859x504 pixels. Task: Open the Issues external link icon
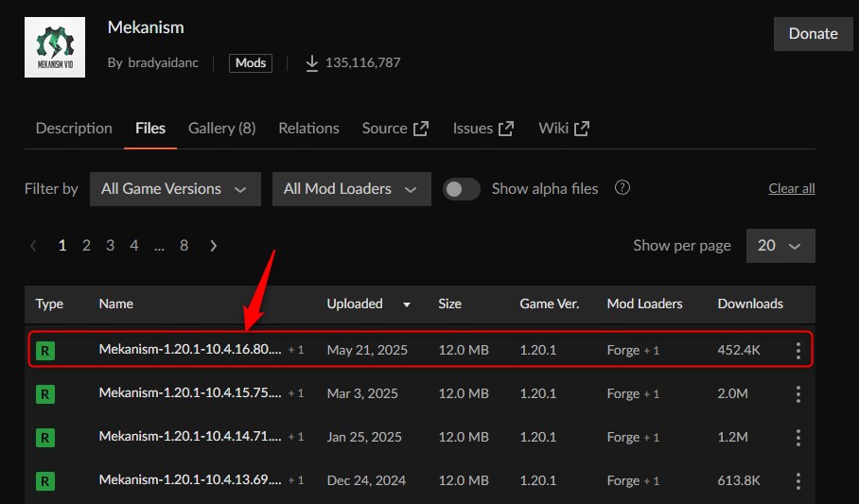coord(506,129)
